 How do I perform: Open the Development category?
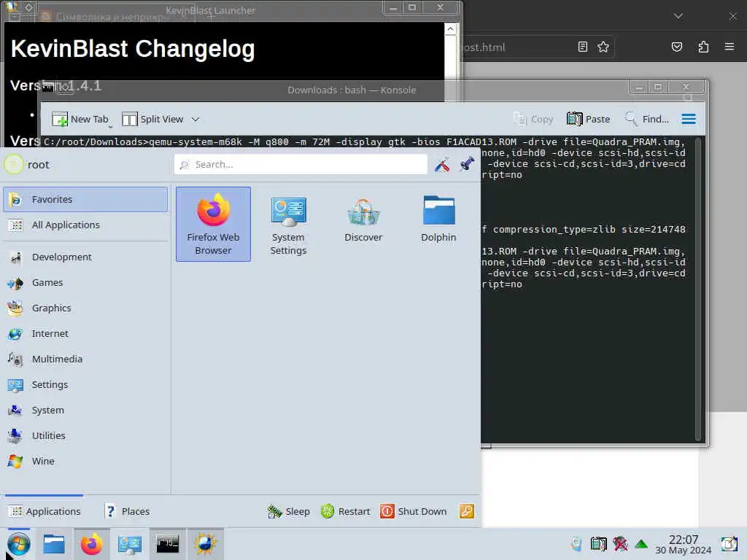pos(86,257)
